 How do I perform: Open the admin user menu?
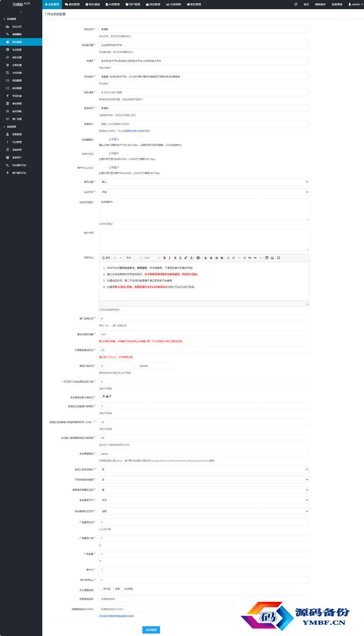355,4
